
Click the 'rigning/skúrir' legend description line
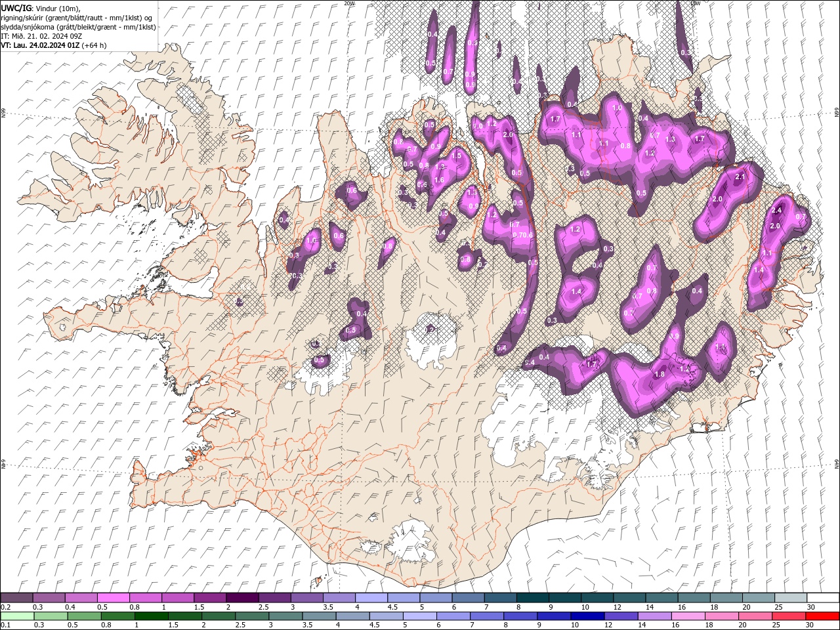[x=77, y=17]
